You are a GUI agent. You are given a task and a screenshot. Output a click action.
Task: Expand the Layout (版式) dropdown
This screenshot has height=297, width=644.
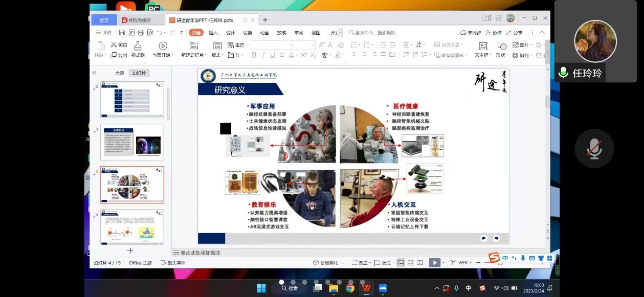coord(217,55)
